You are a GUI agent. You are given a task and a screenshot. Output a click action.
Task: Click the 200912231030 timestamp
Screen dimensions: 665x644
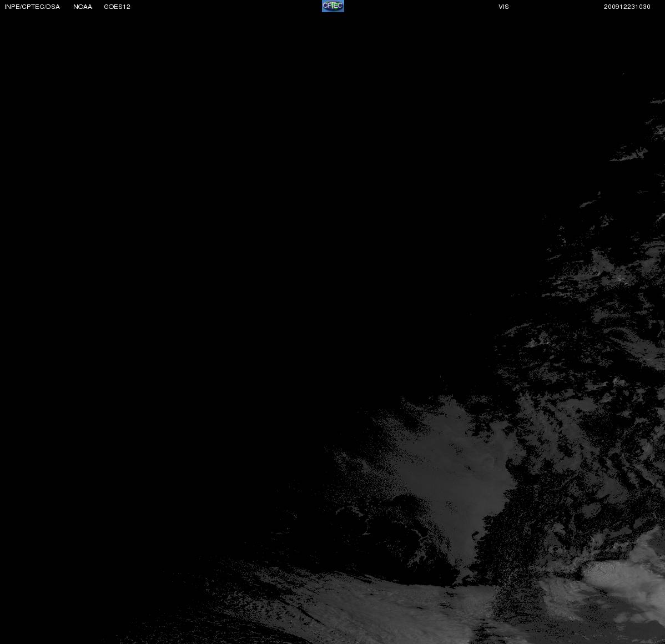click(x=627, y=7)
